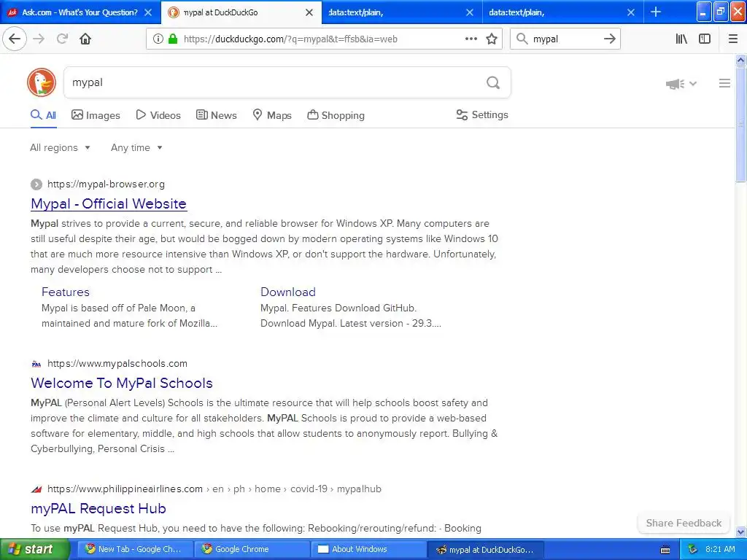Viewport: 747px width, 560px height.
Task: Close the Ask.com tab
Action: click(148, 12)
